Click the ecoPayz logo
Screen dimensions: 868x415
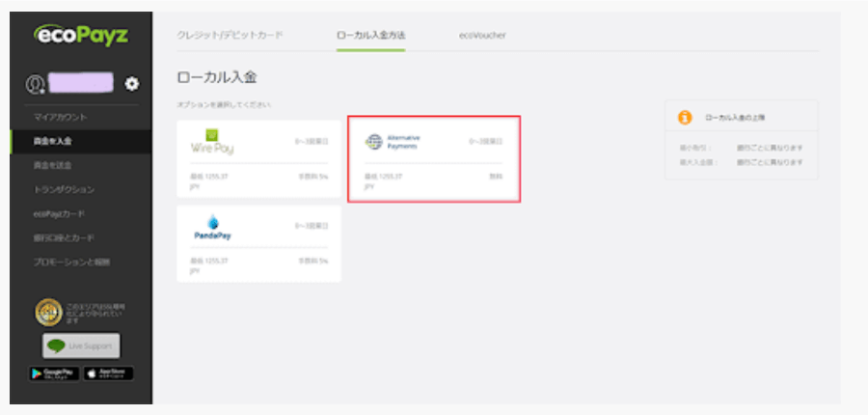click(x=81, y=36)
